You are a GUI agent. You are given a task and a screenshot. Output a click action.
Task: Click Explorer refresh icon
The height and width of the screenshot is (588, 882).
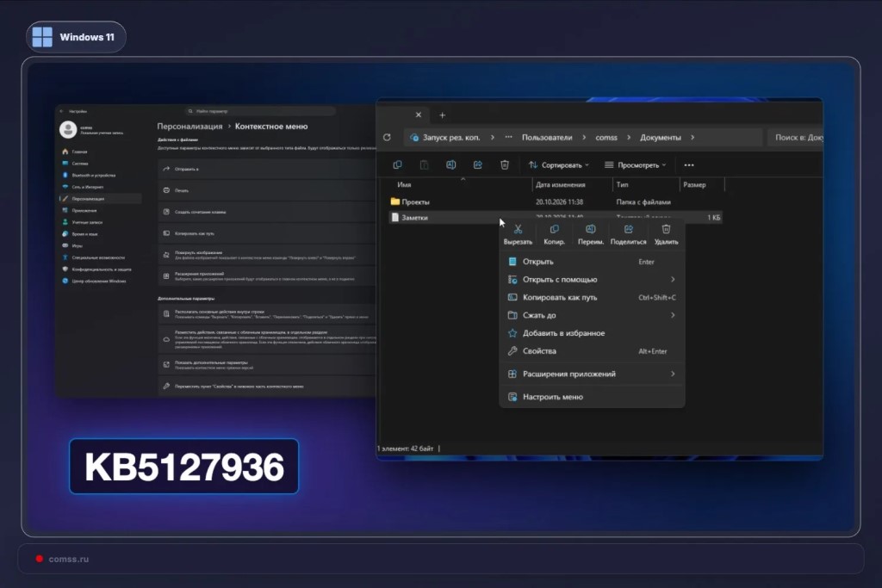click(x=387, y=137)
